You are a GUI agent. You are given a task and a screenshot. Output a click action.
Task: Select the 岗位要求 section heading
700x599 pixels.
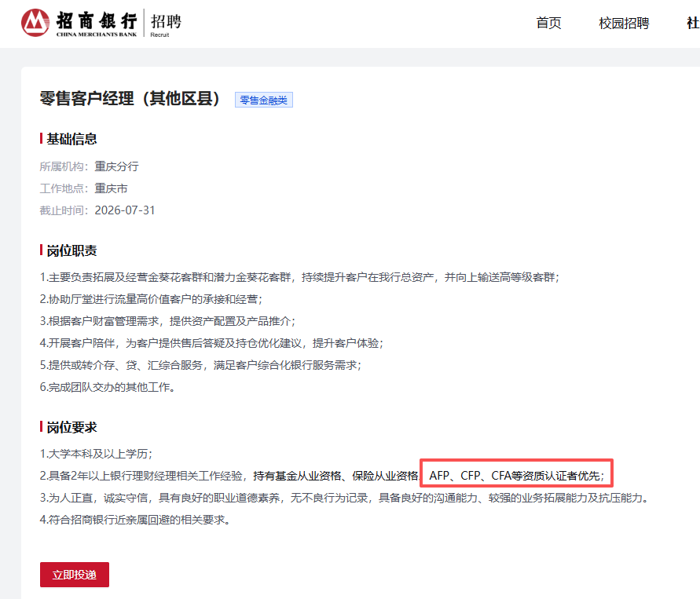pyautogui.click(x=71, y=427)
